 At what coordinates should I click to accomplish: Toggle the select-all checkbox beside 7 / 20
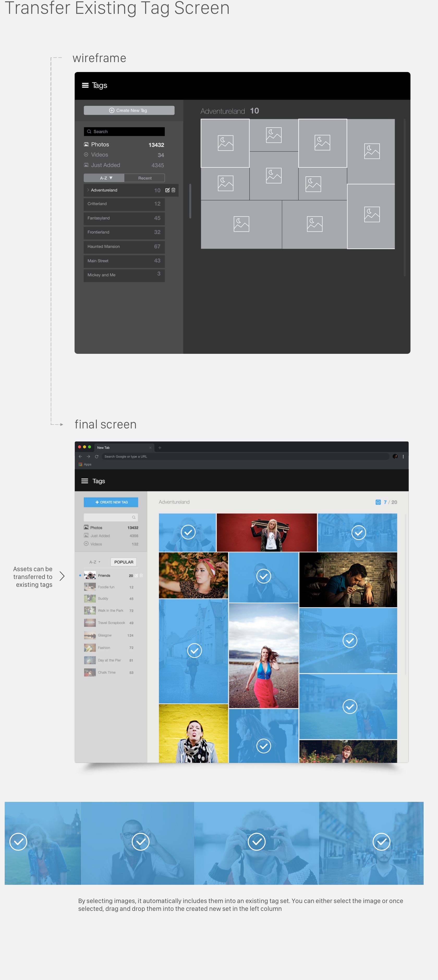point(378,502)
